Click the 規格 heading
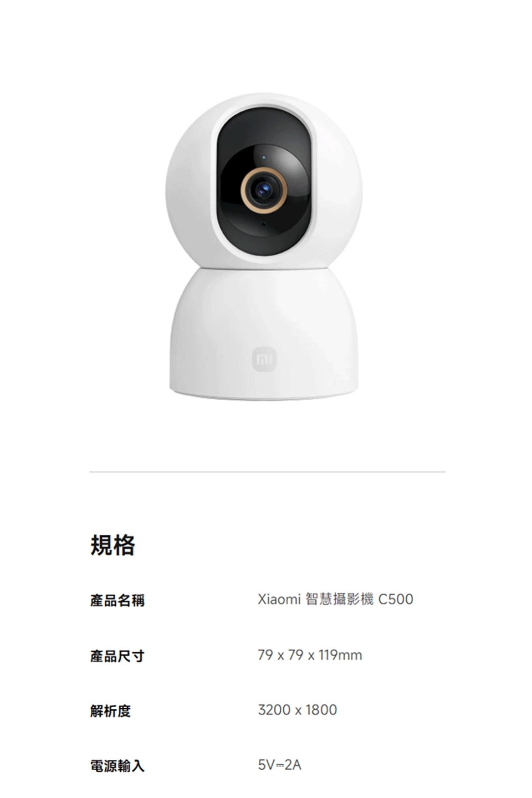Screen dimensions: 532x798 pyautogui.click(x=112, y=545)
